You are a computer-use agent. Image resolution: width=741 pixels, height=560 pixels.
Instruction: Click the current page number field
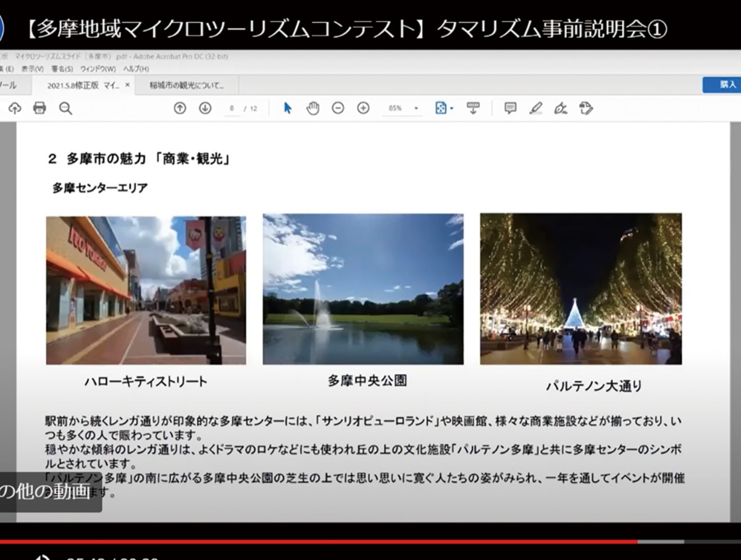232,109
